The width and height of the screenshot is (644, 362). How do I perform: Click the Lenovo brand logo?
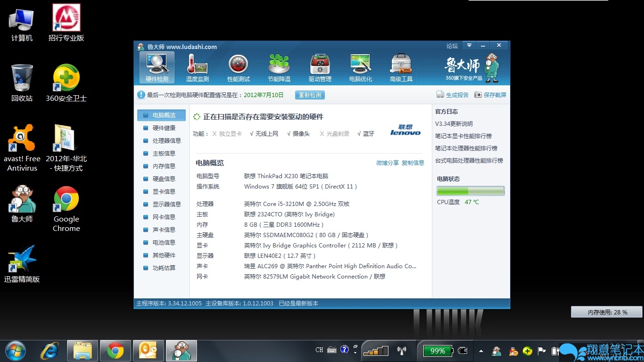(405, 130)
